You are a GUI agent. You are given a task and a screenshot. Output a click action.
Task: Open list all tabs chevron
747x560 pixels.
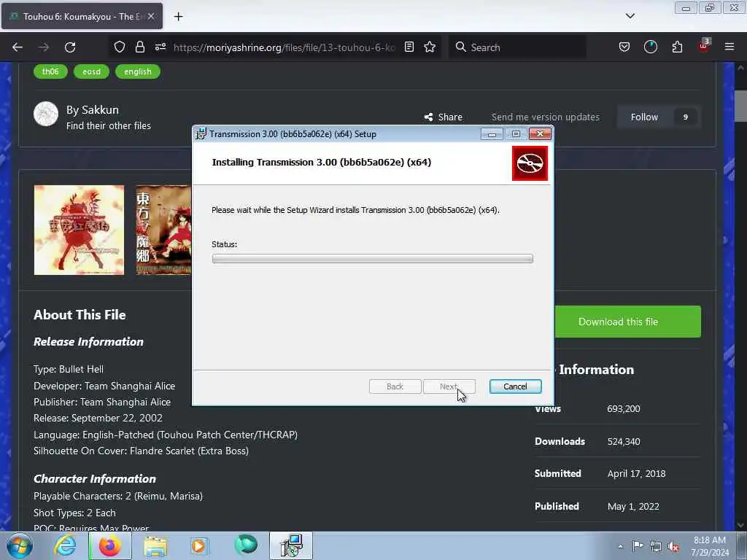(630, 16)
